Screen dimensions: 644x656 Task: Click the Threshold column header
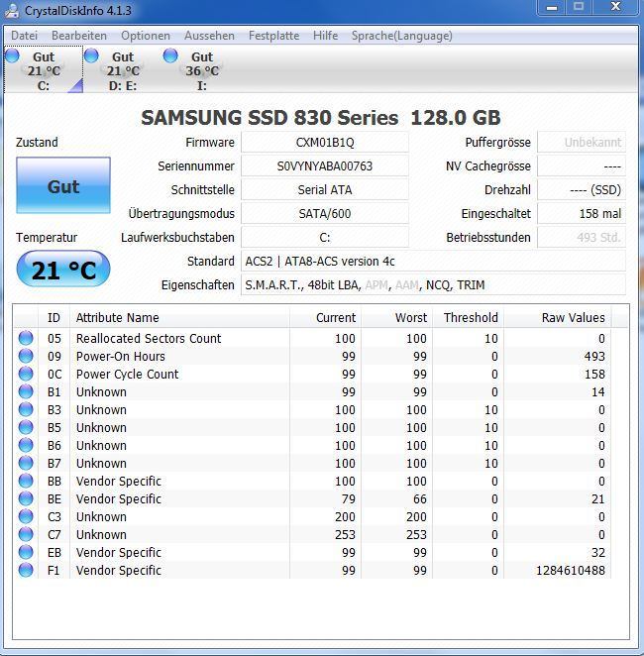click(469, 317)
